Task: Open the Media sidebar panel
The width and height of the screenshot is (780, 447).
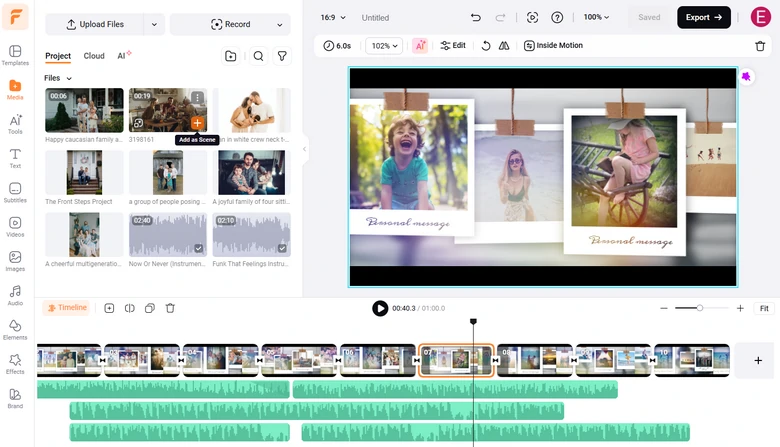Action: (15, 89)
